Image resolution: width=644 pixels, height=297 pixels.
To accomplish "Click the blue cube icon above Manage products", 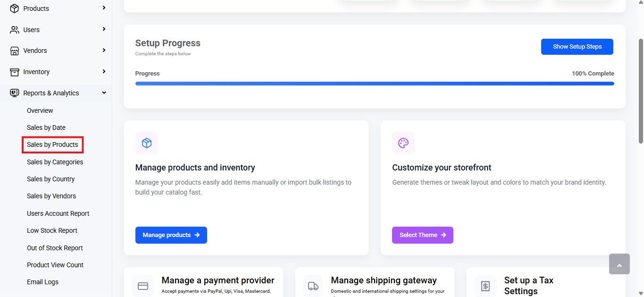I will 147,143.
